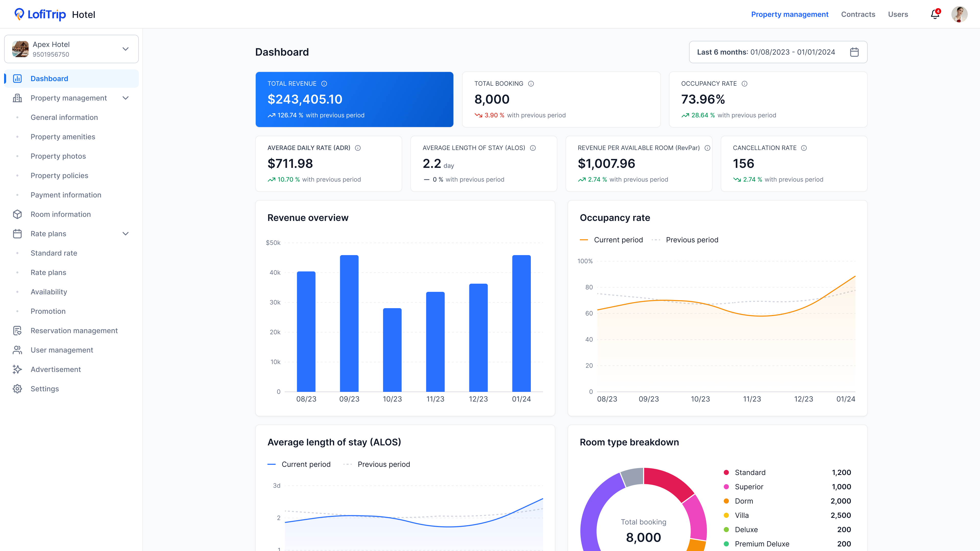Toggle Previous period legend in Occupancy rate

coord(685,240)
